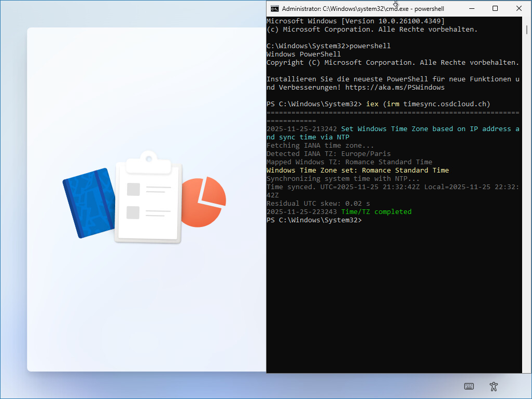This screenshot has height=399, width=532.
Task: Open the on-screen keyboard icon
Action: tap(469, 386)
